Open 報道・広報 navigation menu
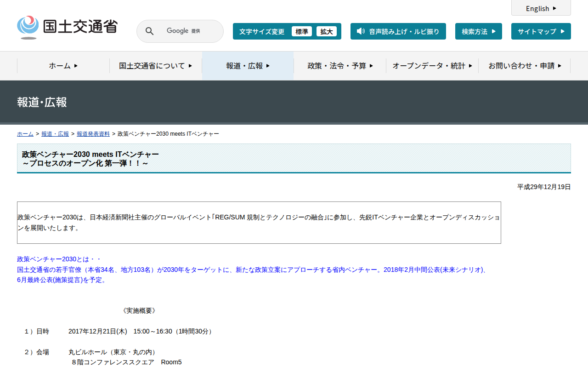This screenshot has width=588, height=368. 248,66
